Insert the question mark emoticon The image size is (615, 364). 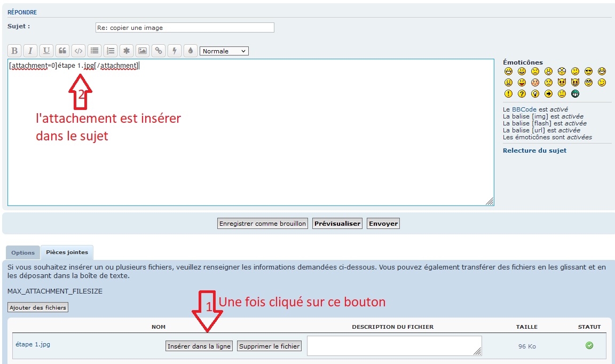click(522, 94)
